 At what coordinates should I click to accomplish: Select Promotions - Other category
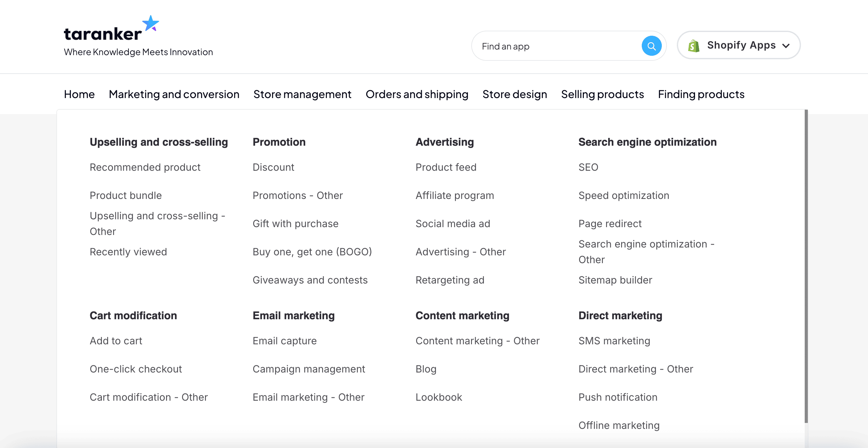click(297, 195)
